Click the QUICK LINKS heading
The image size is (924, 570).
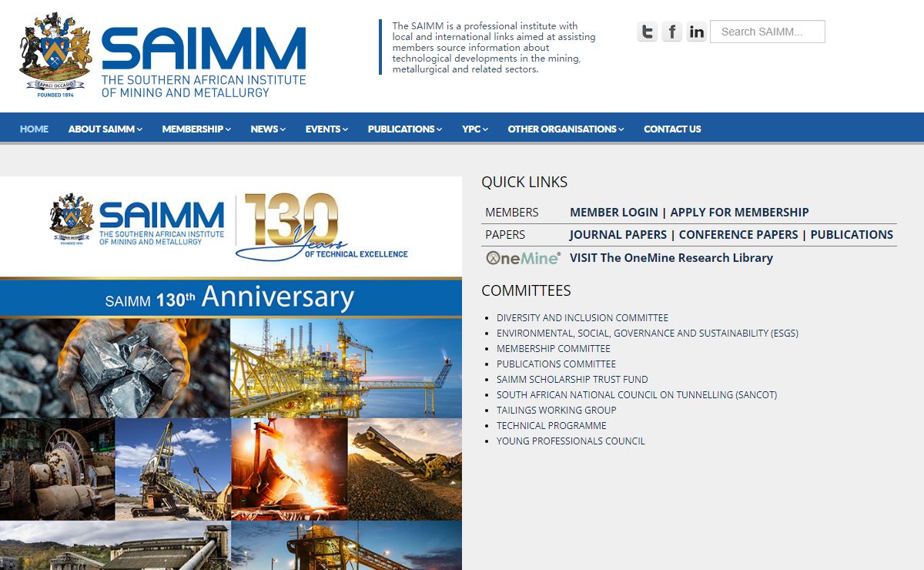(524, 182)
